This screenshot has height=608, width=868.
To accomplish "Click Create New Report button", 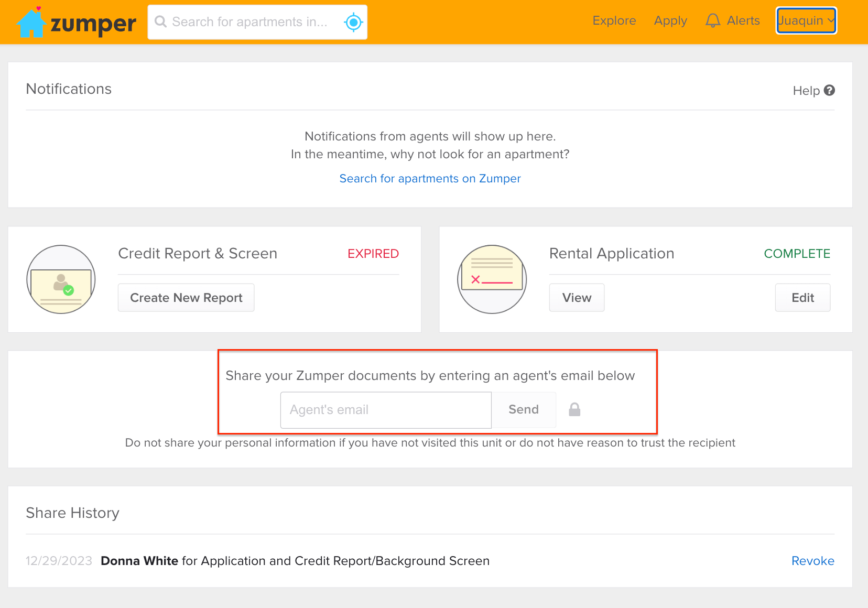I will (x=186, y=297).
